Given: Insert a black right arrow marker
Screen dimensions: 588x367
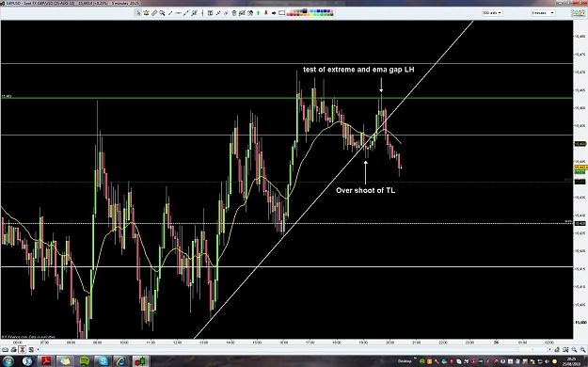Looking at the screenshot, I should coord(274,13).
